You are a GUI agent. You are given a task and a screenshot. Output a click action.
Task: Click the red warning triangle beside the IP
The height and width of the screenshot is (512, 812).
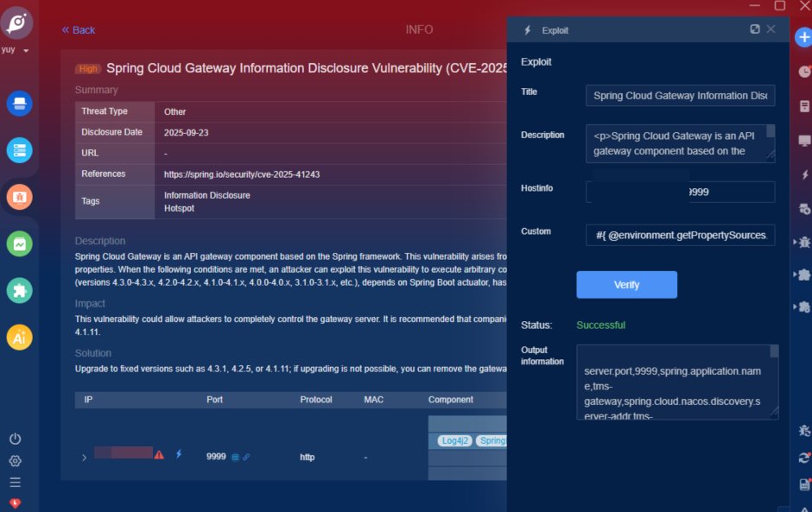tap(159, 455)
